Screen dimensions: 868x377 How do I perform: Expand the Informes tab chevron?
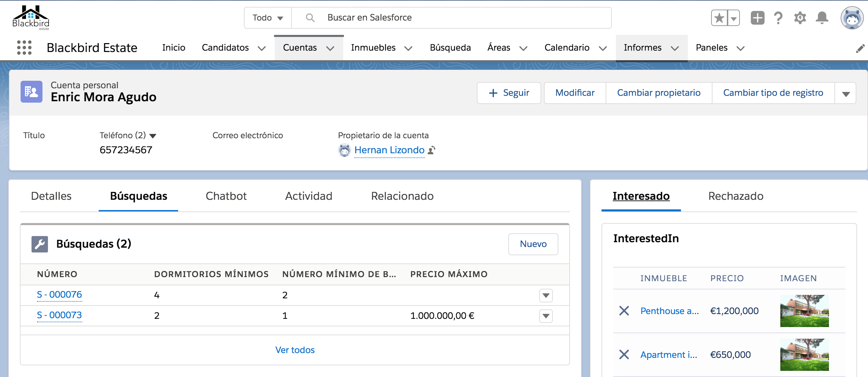point(675,48)
